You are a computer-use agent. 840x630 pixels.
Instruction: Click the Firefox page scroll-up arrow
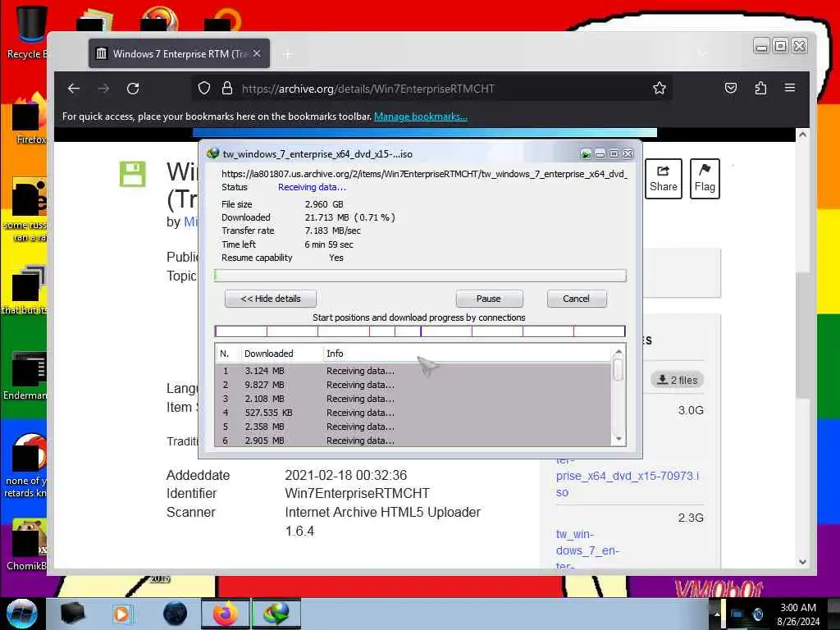(802, 135)
